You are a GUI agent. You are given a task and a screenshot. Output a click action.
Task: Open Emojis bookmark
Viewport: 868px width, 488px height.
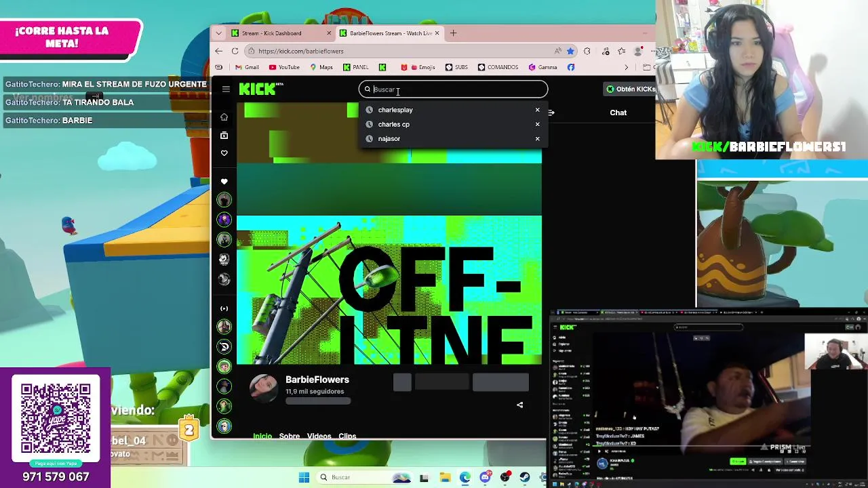(418, 67)
